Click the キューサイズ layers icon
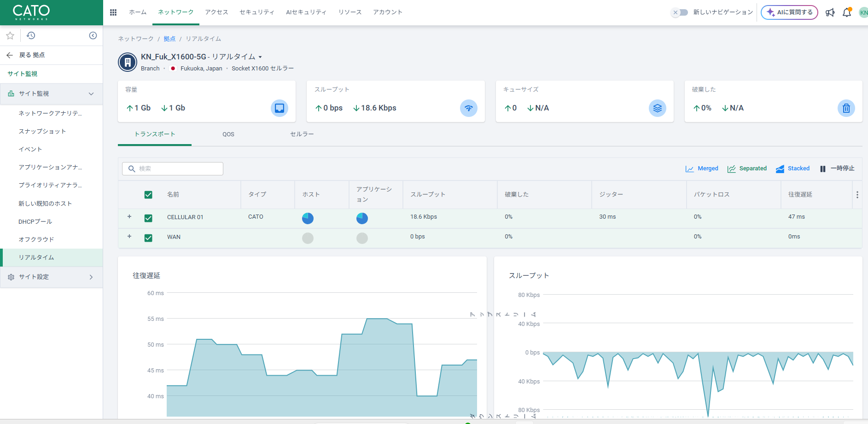 (658, 108)
